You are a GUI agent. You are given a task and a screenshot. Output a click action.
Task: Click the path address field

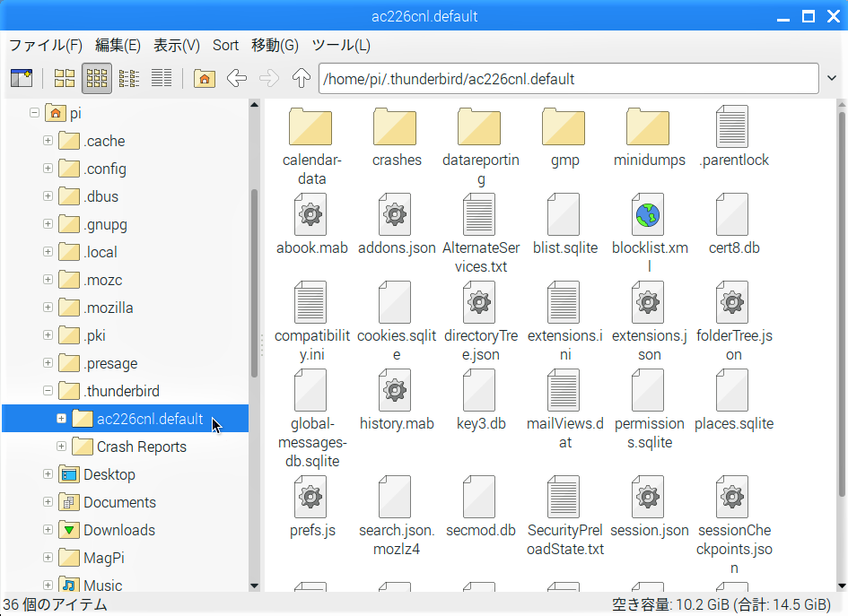[x=568, y=78]
